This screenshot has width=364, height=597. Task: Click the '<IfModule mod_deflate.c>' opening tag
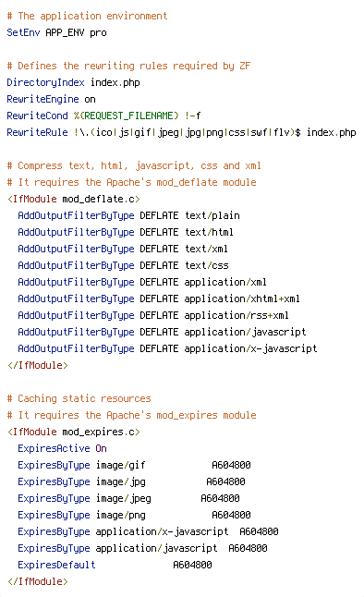74,199
